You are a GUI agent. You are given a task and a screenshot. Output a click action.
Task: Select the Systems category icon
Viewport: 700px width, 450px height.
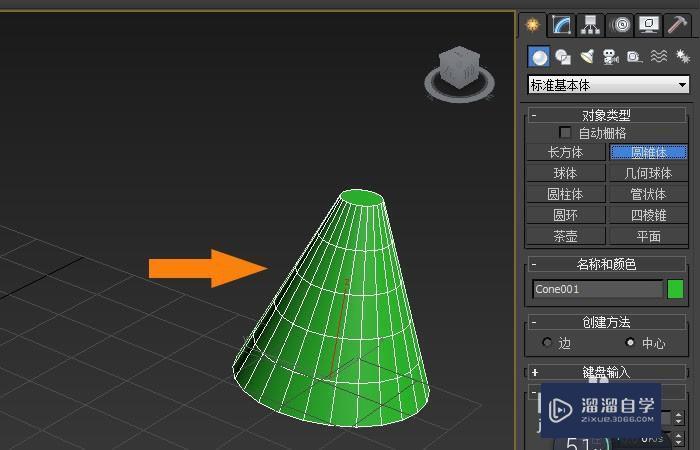coord(683,57)
